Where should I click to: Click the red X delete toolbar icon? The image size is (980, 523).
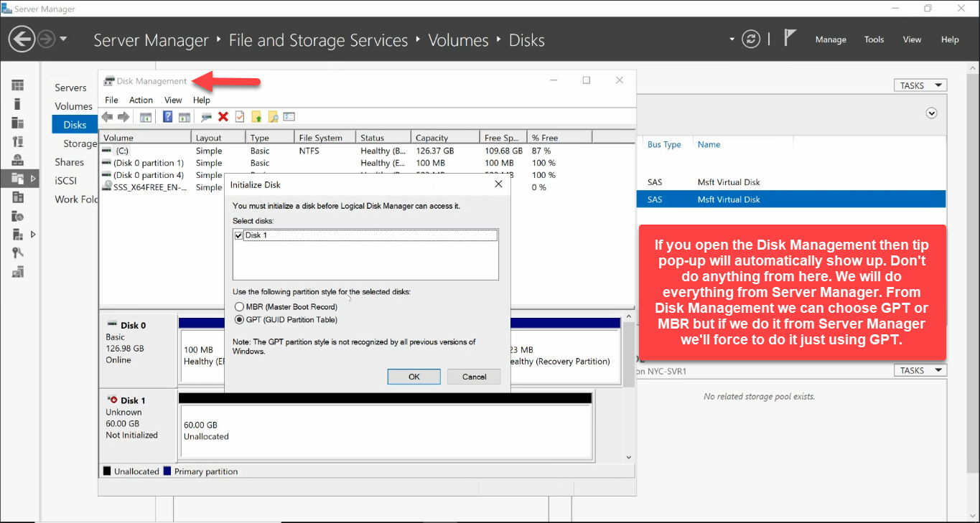click(x=223, y=117)
